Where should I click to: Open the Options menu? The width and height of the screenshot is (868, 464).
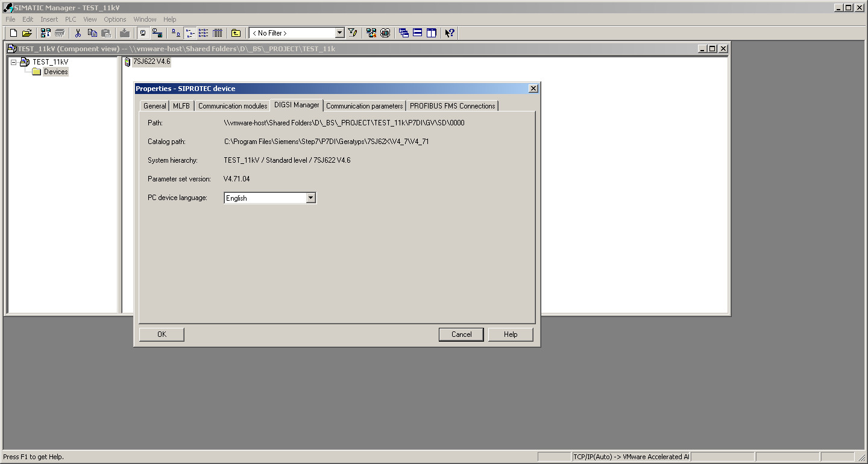[x=115, y=19]
